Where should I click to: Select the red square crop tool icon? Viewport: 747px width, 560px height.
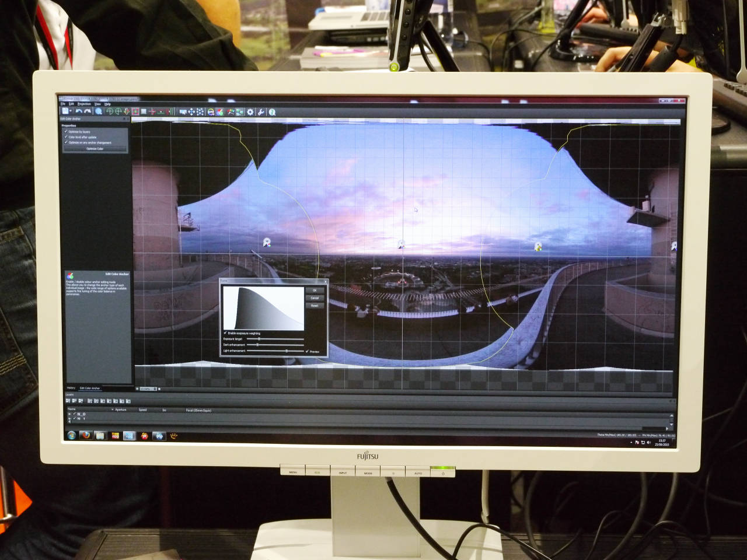click(x=135, y=111)
